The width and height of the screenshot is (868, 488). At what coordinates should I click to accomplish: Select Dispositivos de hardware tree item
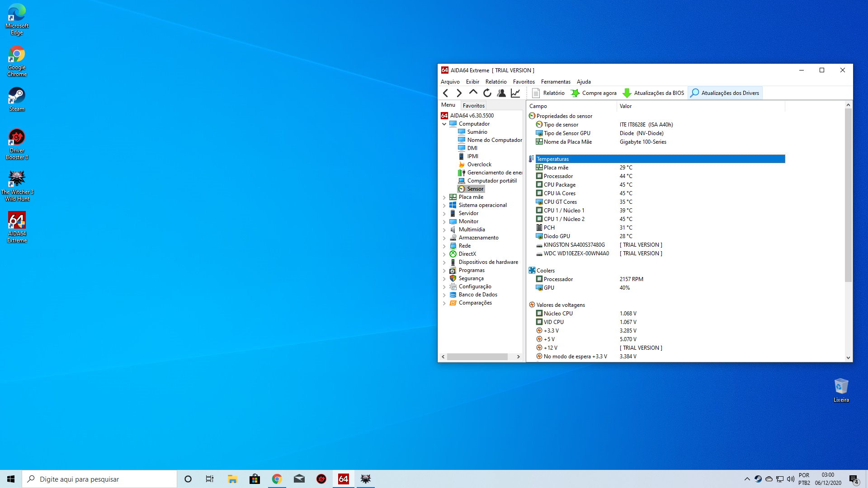[488, 262]
